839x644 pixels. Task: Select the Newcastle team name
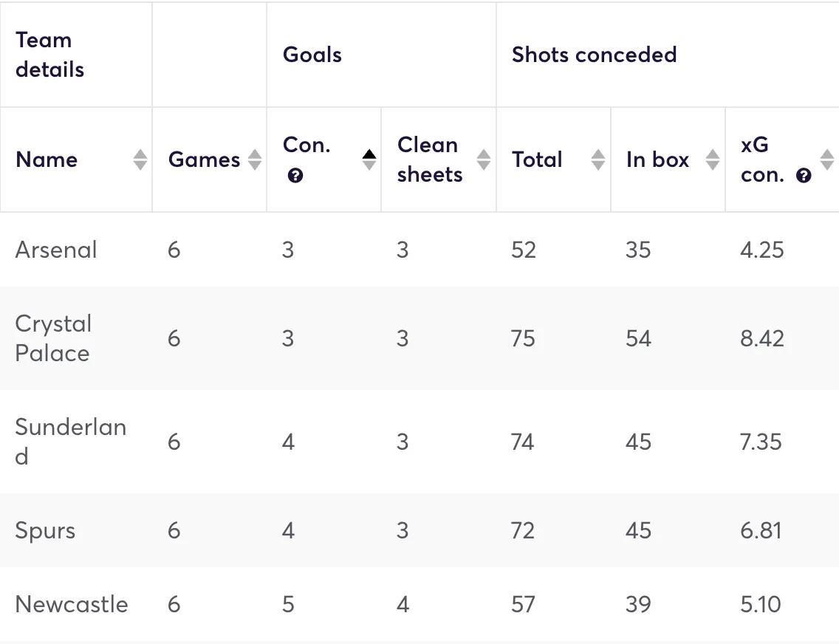click(x=72, y=604)
